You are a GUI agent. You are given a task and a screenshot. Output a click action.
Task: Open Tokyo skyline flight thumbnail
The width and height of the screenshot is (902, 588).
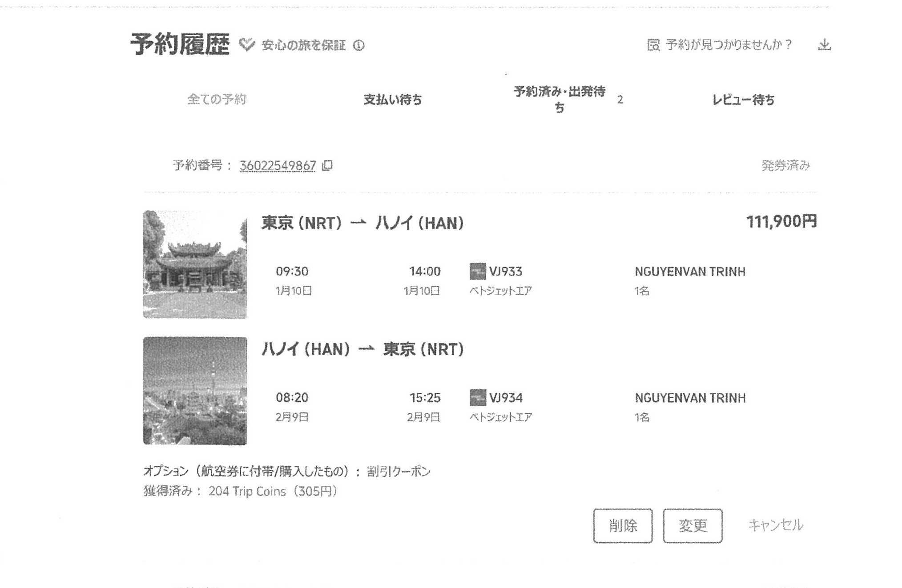click(x=195, y=391)
